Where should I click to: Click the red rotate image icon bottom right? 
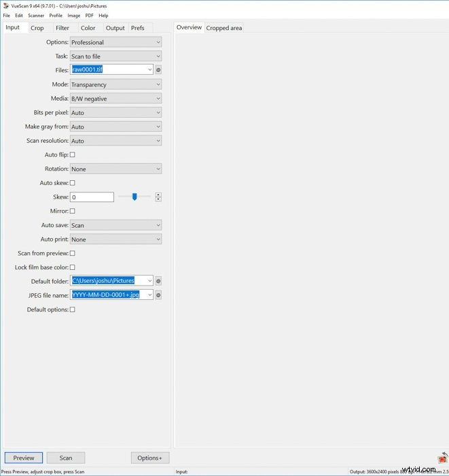(x=443, y=458)
